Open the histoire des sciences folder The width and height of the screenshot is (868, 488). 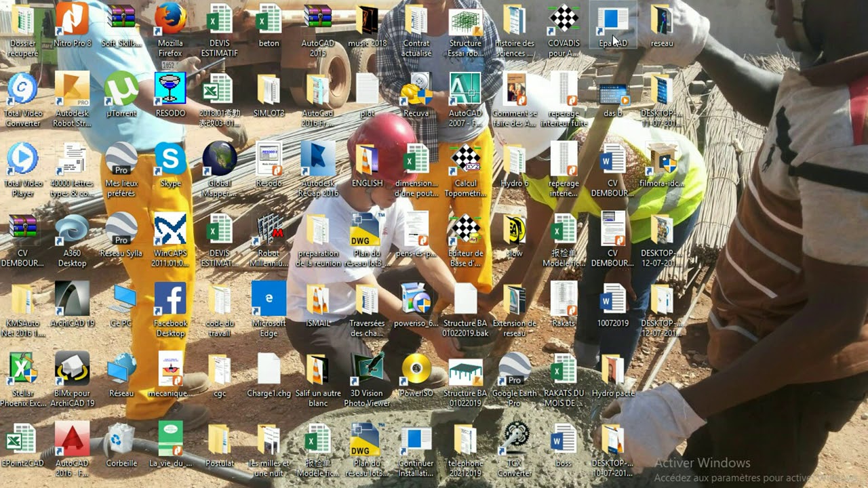(x=515, y=30)
